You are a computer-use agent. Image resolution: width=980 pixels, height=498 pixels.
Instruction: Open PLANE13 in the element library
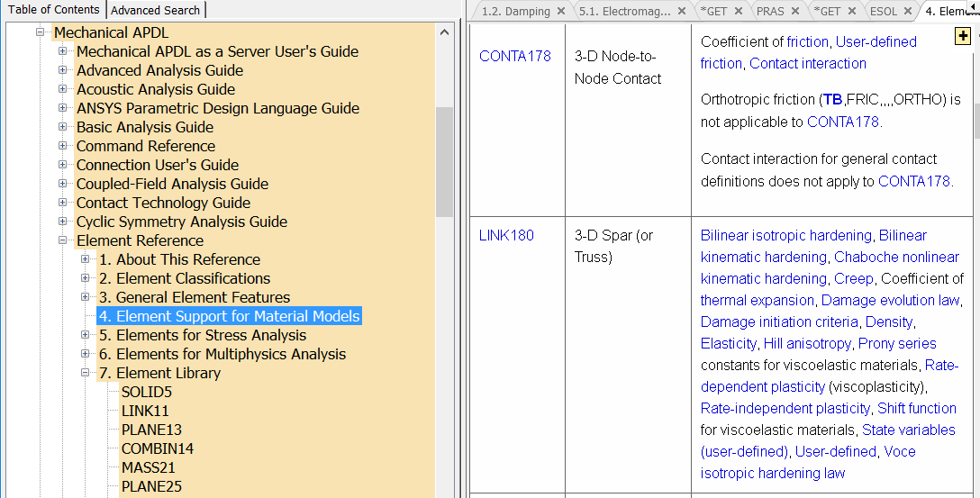(x=151, y=430)
